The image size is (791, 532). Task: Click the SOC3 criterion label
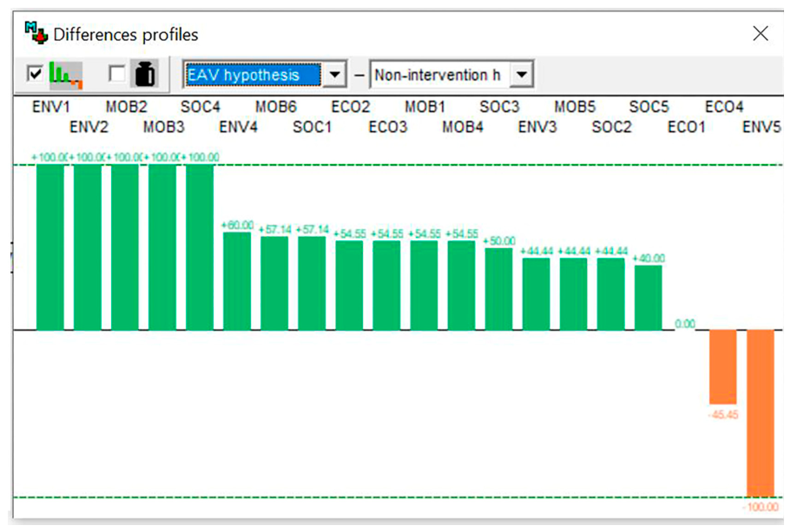[x=499, y=107]
